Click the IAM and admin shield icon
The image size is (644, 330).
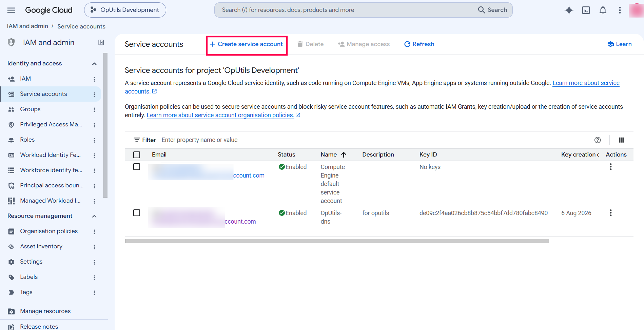click(11, 42)
